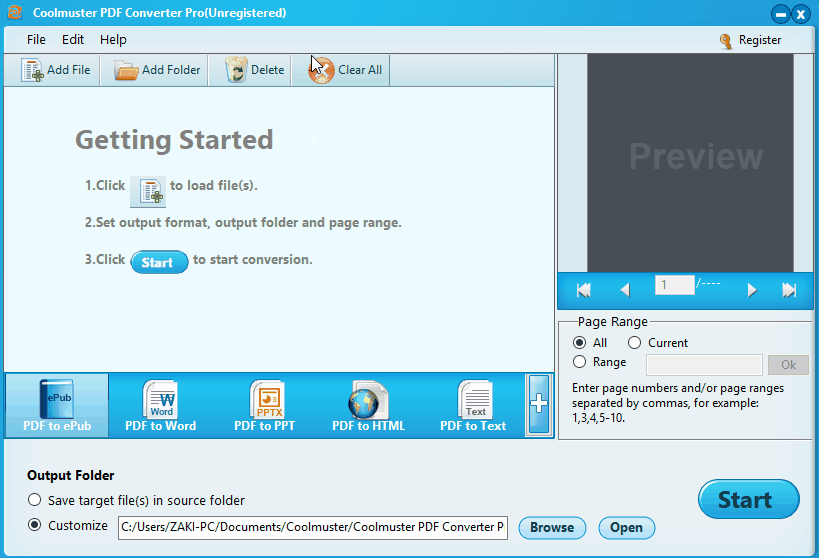Click the small Start button in Getting Started
Screen dimensions: 819x558
(x=159, y=262)
